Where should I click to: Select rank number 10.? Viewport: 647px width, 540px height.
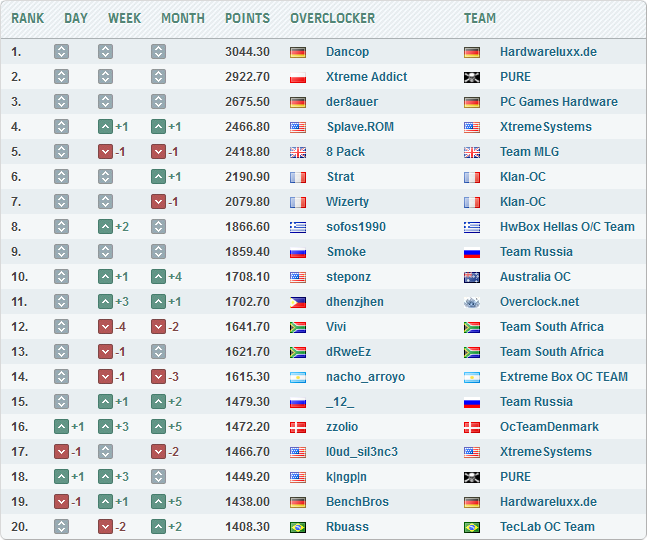[20, 277]
